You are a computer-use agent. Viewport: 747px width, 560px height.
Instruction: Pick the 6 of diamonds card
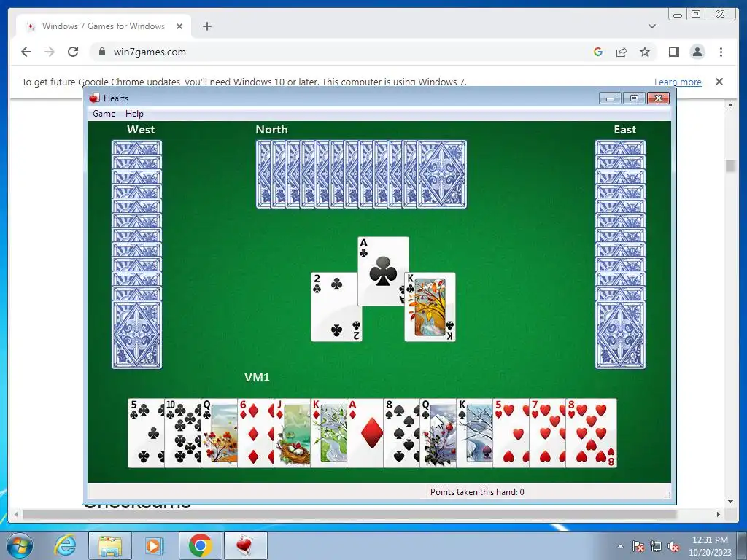point(255,433)
